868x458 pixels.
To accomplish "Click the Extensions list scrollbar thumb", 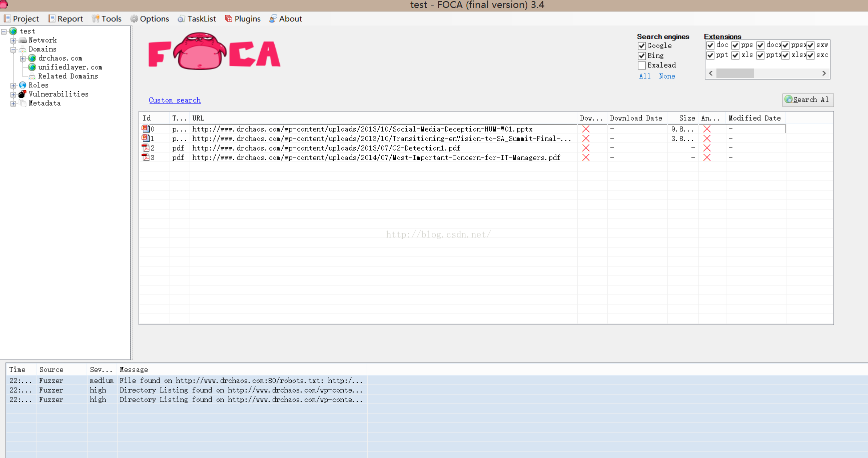I will coord(735,73).
